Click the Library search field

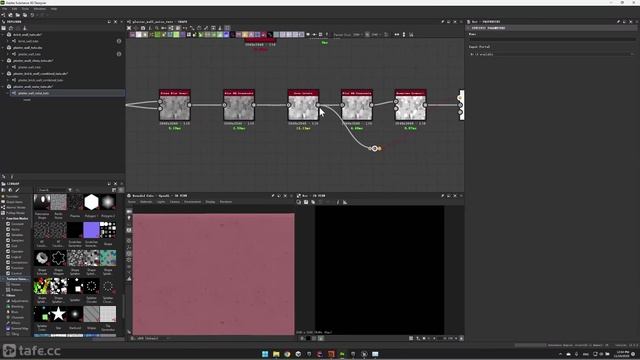(x=52, y=190)
